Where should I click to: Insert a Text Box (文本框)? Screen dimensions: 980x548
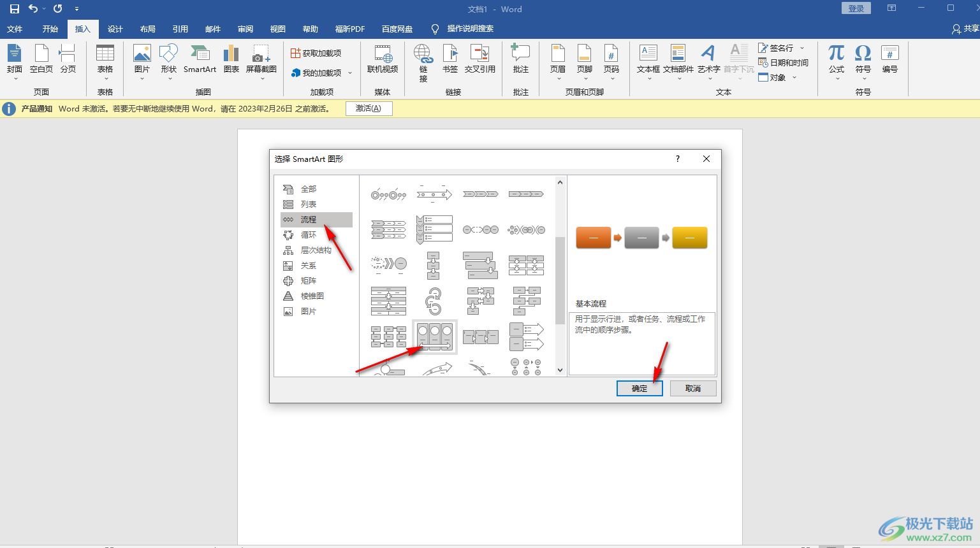648,62
